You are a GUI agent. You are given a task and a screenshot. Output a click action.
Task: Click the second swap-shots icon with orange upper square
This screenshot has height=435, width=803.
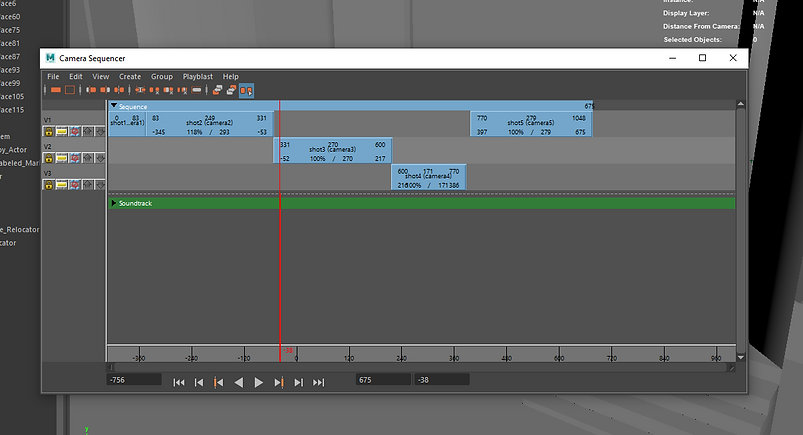pos(231,90)
